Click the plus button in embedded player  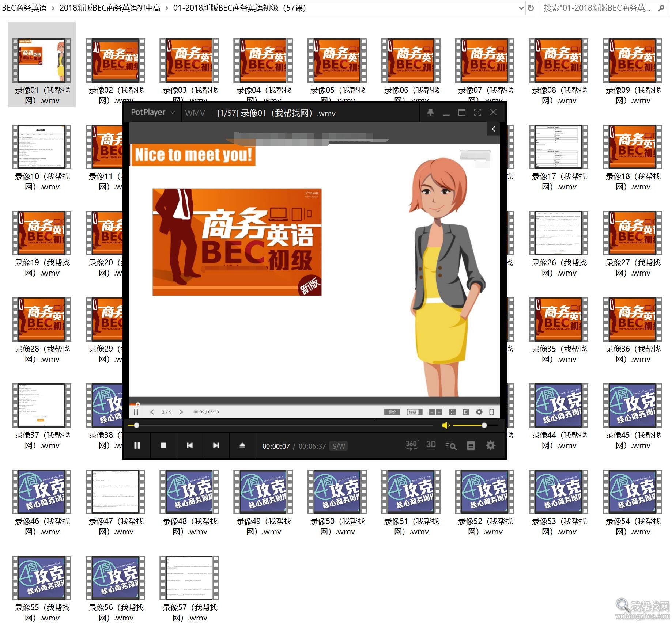click(x=439, y=412)
